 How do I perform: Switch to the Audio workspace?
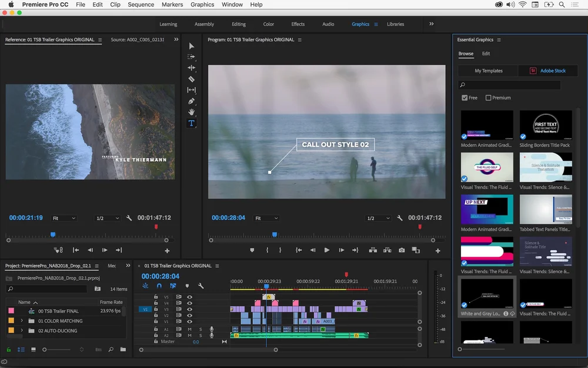[x=328, y=24]
